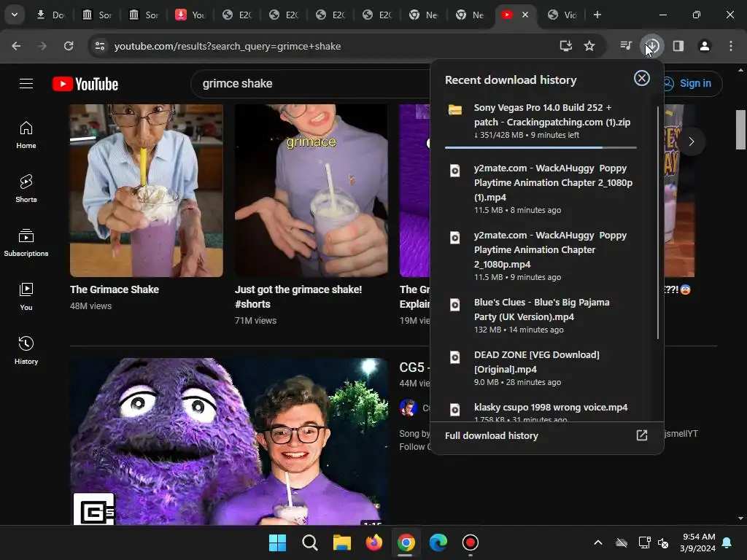Open screen recorder app in taskbar
This screenshot has height=560, width=747.
coord(471,542)
